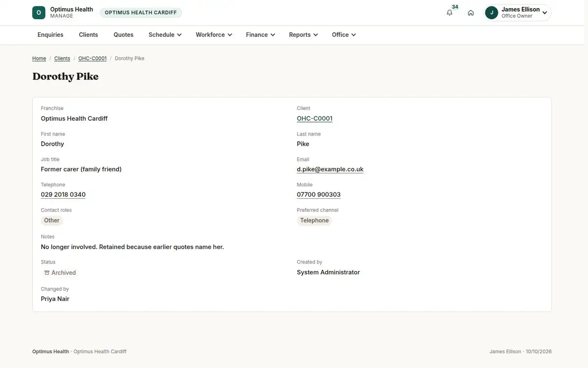Click the job title value Former carer

pyautogui.click(x=81, y=169)
